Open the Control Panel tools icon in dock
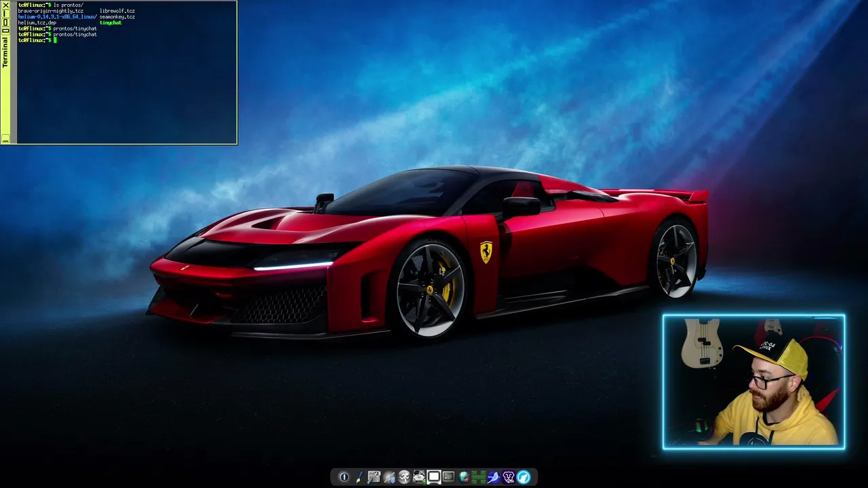 (374, 477)
